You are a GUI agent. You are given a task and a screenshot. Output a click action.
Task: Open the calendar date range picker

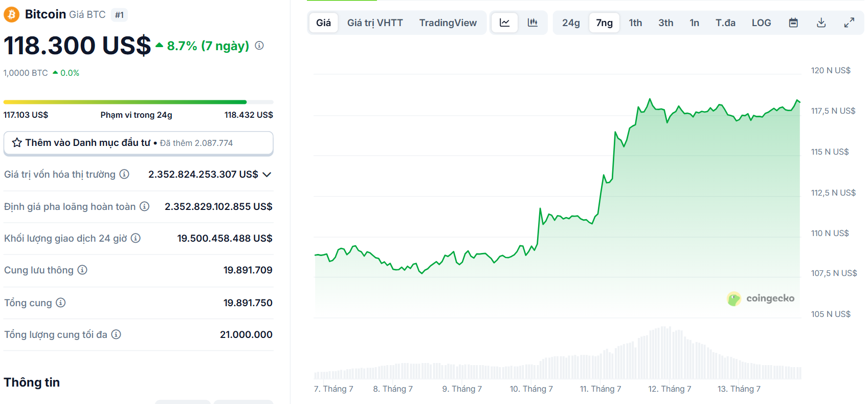pos(793,23)
